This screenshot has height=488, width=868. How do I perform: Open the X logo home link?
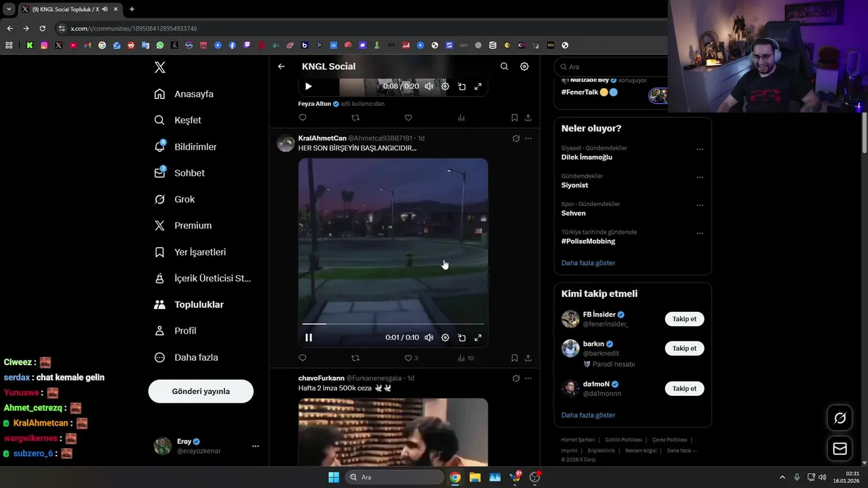click(159, 67)
